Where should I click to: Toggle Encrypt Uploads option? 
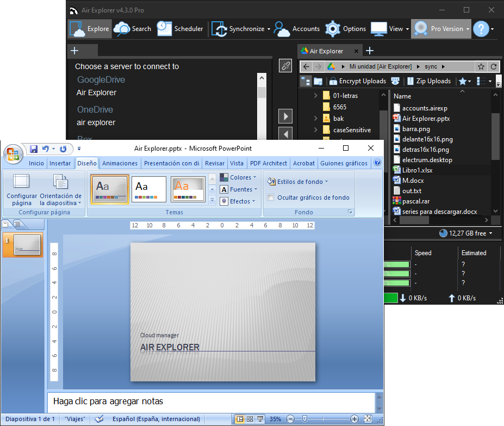click(358, 81)
